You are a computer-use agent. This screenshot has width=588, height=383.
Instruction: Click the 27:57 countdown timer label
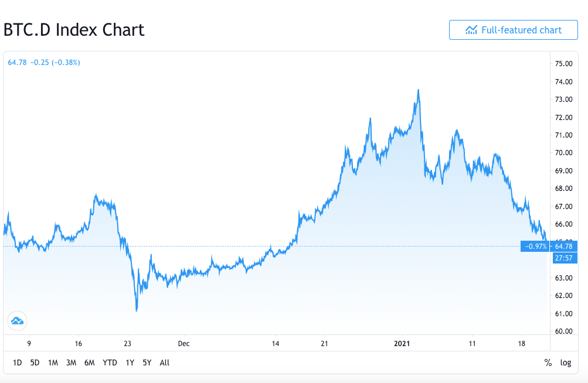coord(563,258)
